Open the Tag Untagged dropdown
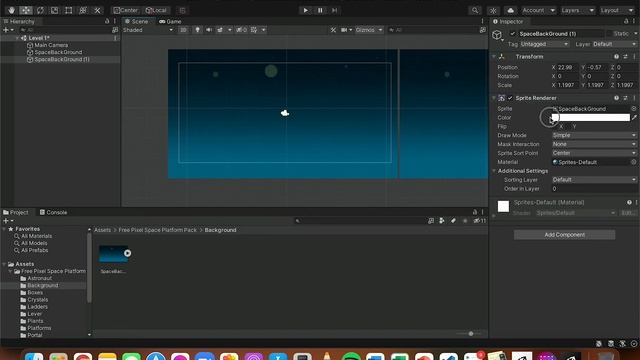The image size is (640, 360). pos(544,44)
